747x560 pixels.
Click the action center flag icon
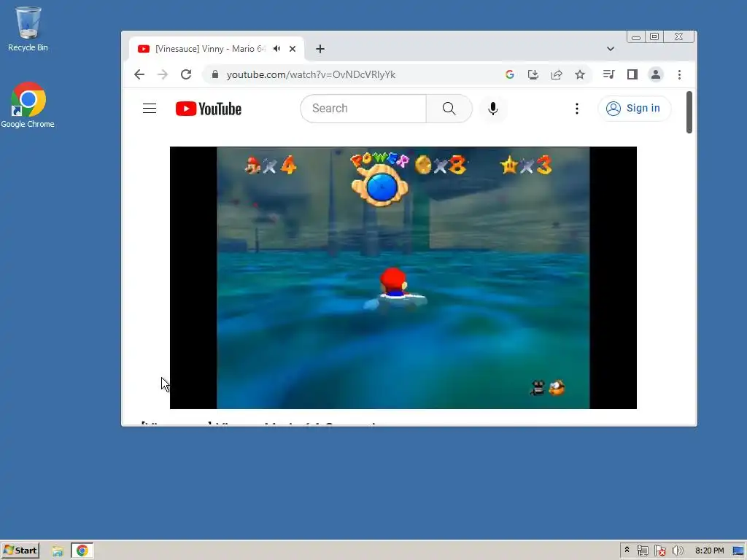pos(660,551)
